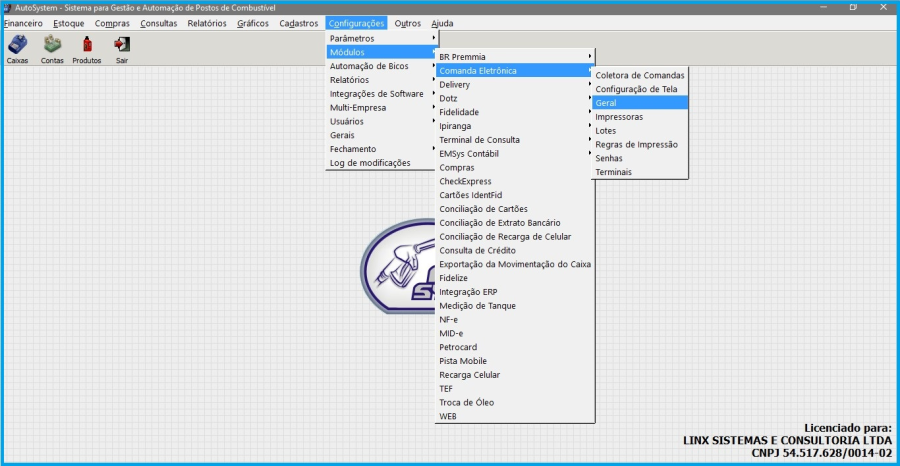Open the Relatórios menu in menu bar
Screen dimensions: 900x466
click(207, 24)
